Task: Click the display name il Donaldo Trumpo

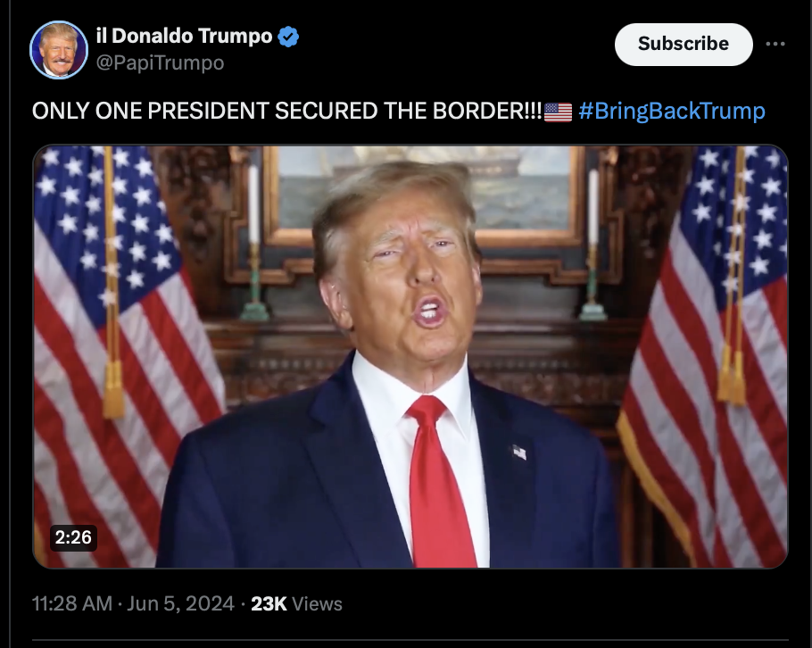Action: (x=185, y=37)
